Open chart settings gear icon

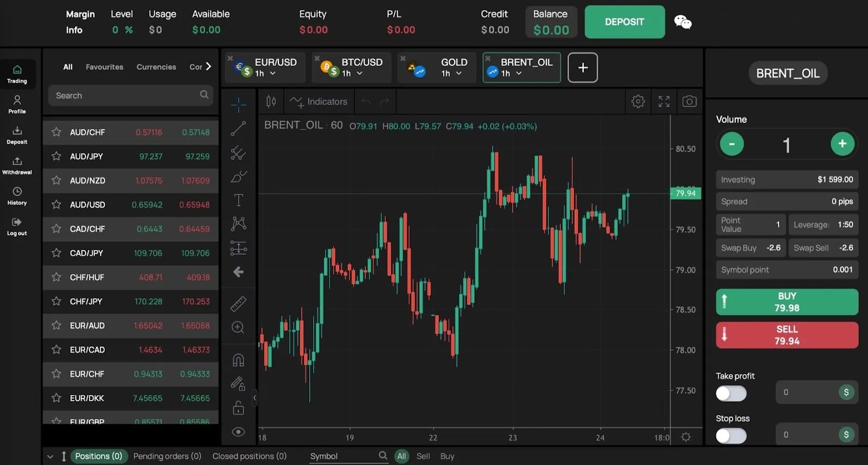click(638, 101)
